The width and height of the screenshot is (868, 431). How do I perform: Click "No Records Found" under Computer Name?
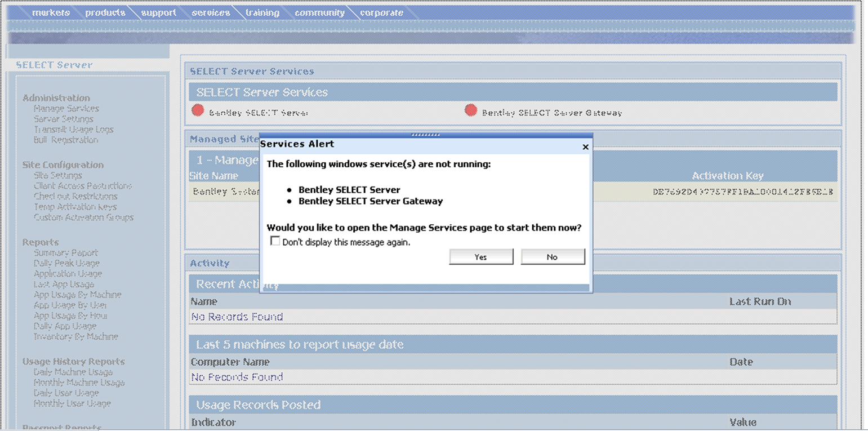click(237, 377)
